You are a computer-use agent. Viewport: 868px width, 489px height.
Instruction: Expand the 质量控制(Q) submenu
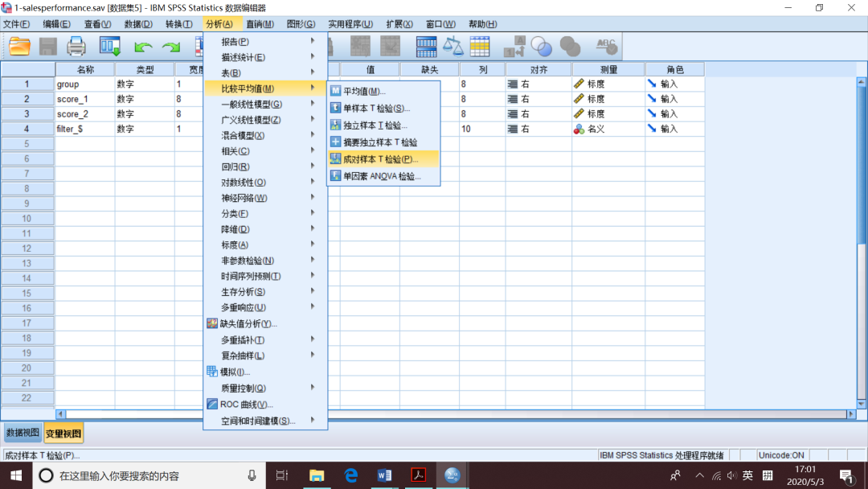[x=266, y=388]
